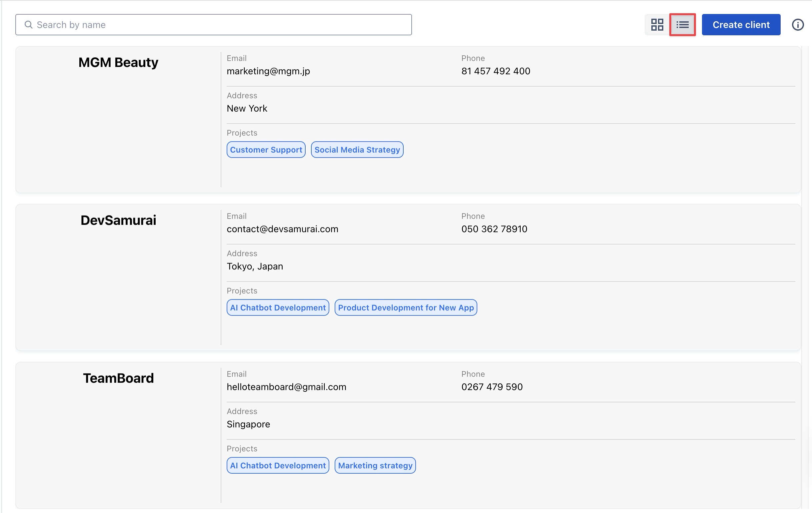The height and width of the screenshot is (513, 812).
Task: Open the info circle icon
Action: point(797,25)
